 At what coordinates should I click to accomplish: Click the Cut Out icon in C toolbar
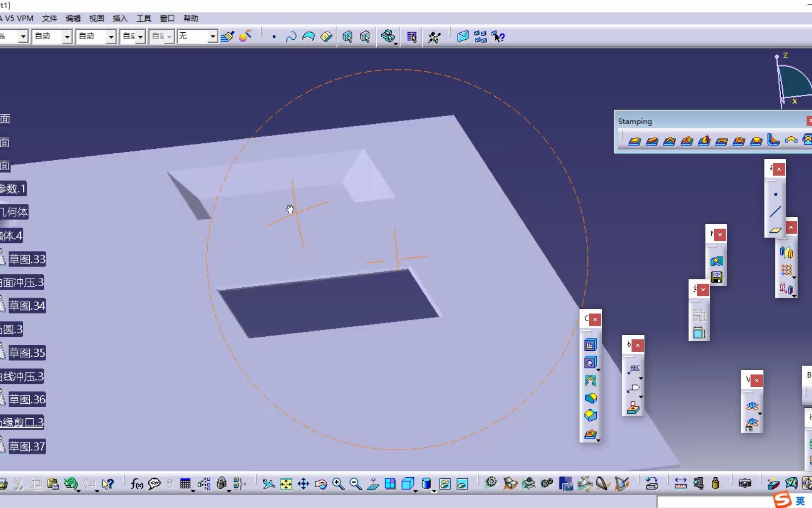click(590, 345)
